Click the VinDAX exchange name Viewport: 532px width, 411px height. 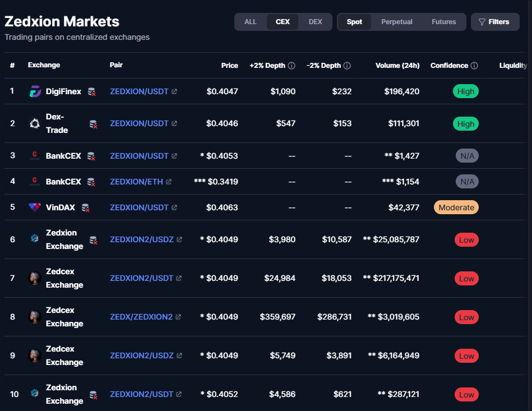[61, 207]
